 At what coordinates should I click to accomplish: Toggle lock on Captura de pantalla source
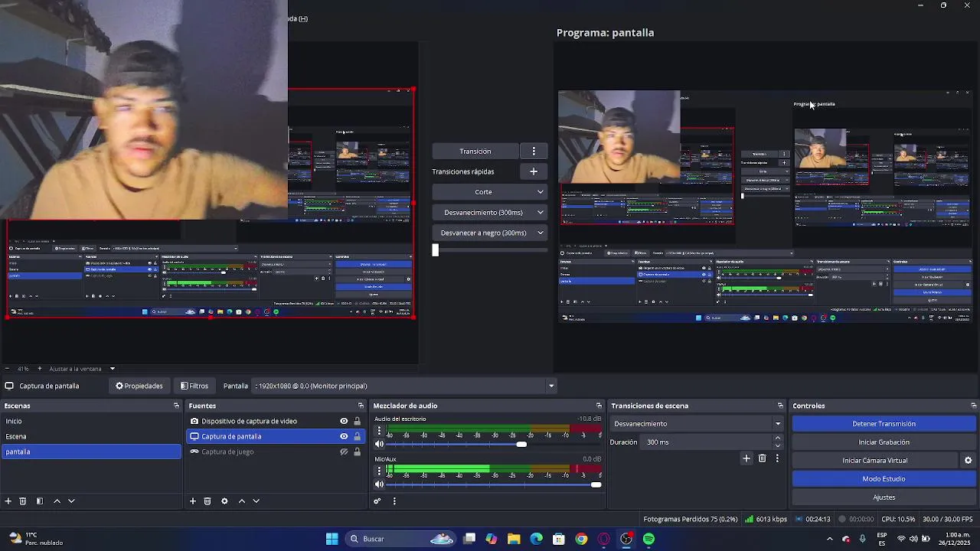[357, 436]
